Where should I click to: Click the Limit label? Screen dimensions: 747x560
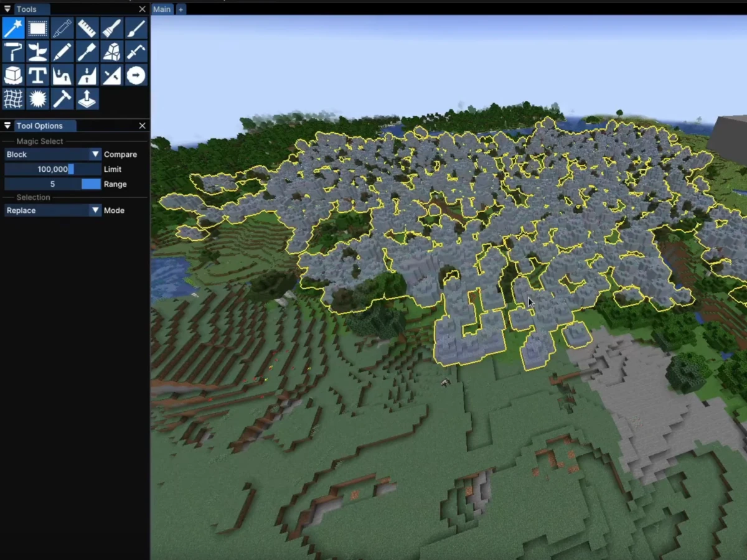tap(113, 169)
